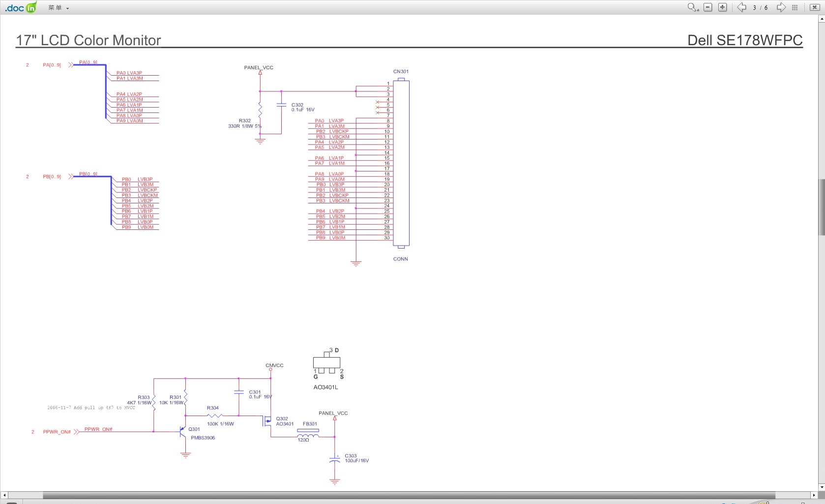Click the CONN label below the connector
The height and width of the screenshot is (504, 825).
(401, 259)
